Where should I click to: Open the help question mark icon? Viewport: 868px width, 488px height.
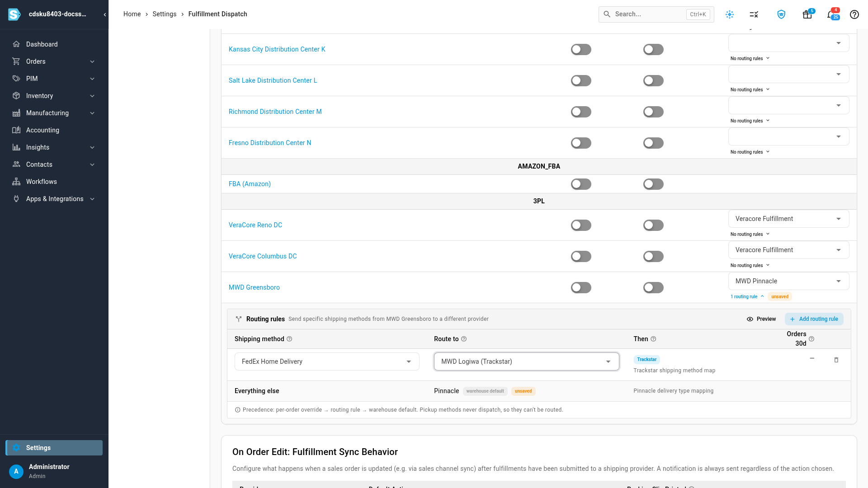coord(854,14)
